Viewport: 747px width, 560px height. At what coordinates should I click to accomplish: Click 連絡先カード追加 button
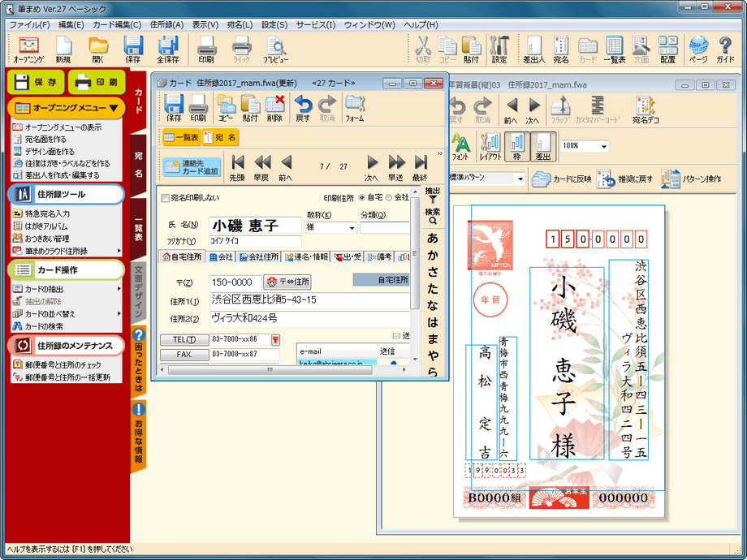coord(192,167)
